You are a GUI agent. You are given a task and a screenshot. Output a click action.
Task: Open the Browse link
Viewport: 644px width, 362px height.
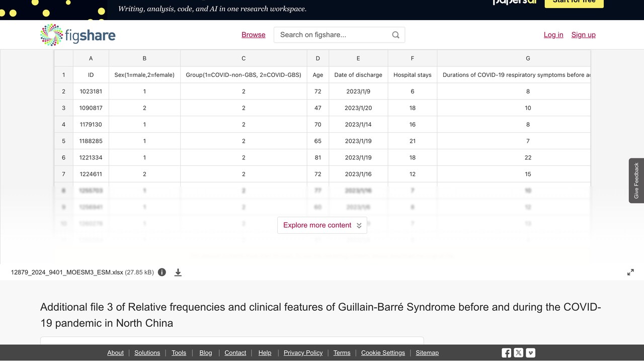point(254,35)
